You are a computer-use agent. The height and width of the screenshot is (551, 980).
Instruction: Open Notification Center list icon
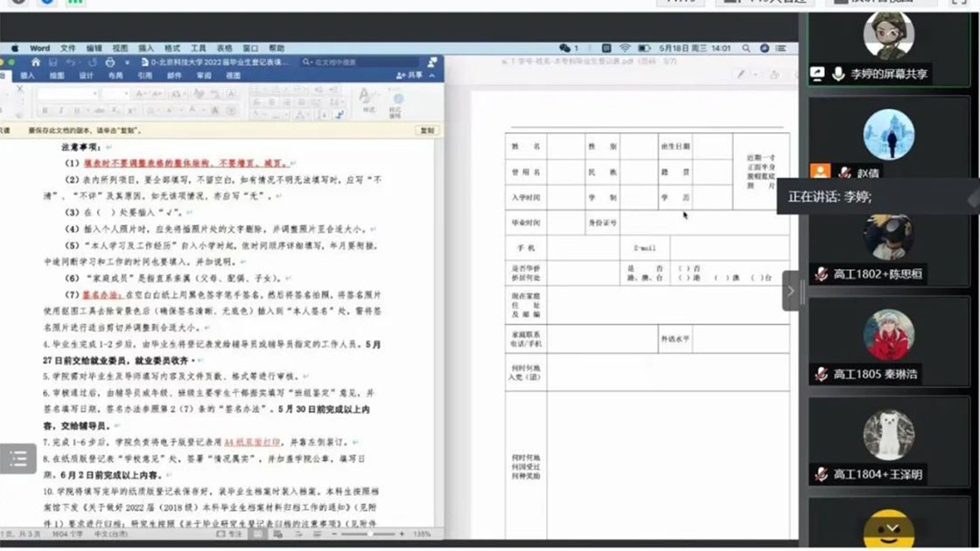tap(780, 48)
